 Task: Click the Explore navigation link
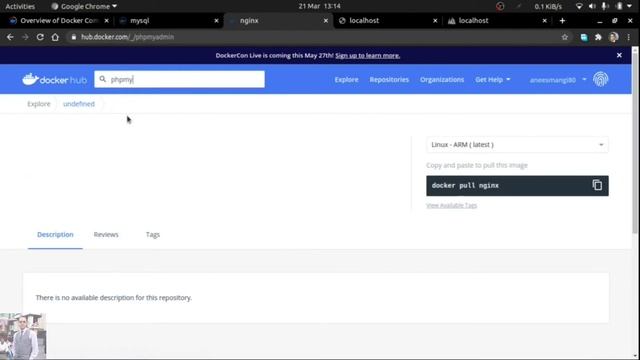coord(347,80)
